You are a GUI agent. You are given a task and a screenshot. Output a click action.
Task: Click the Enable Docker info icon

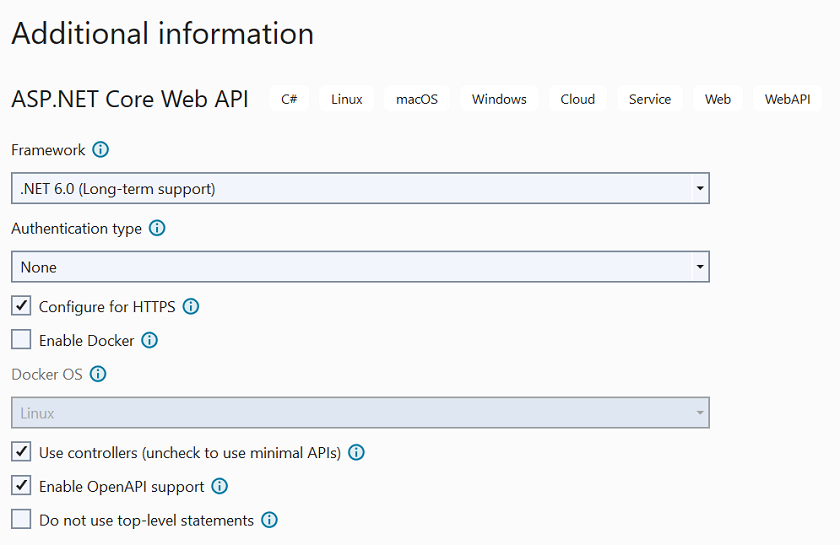150,340
